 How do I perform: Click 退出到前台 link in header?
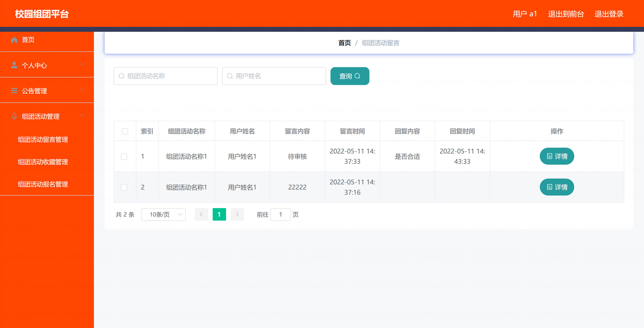566,14
